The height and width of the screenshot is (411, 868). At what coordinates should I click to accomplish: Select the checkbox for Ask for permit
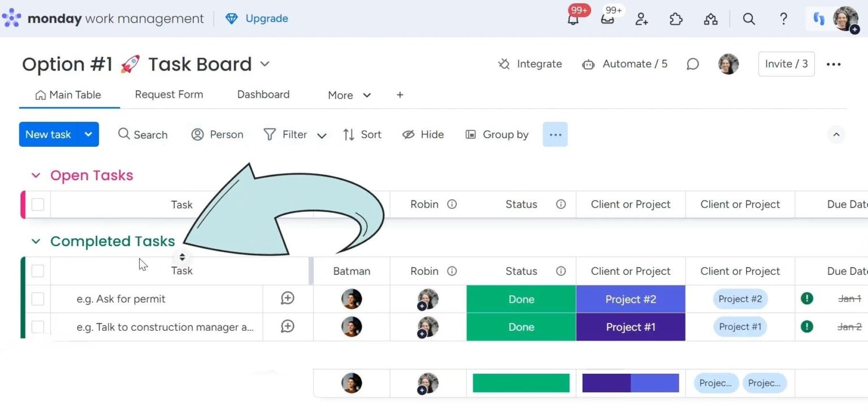[x=37, y=299]
